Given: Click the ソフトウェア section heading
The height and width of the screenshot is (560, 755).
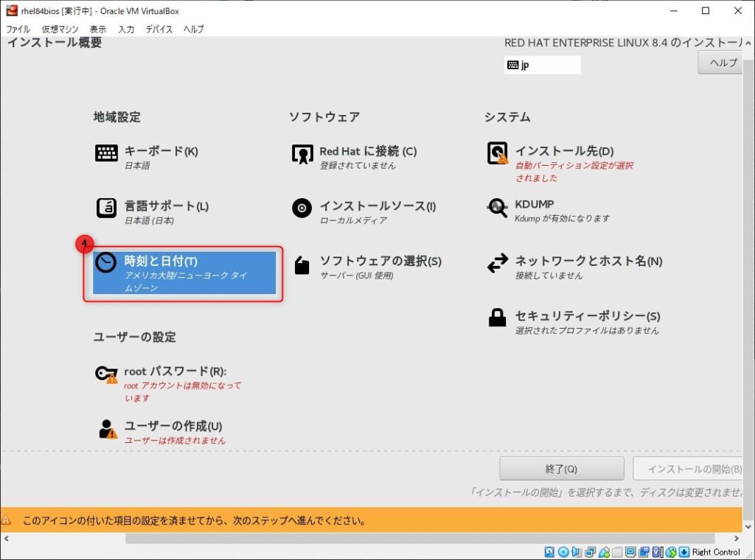Looking at the screenshot, I should click(324, 117).
